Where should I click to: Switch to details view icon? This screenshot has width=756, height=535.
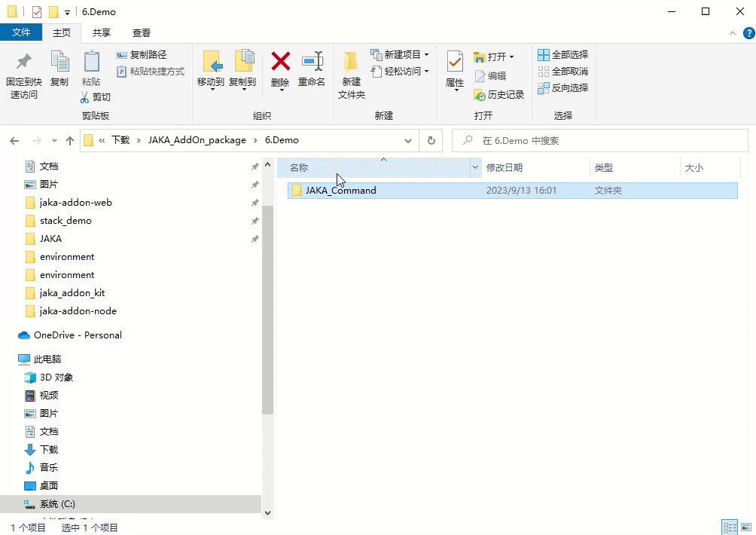(x=730, y=527)
